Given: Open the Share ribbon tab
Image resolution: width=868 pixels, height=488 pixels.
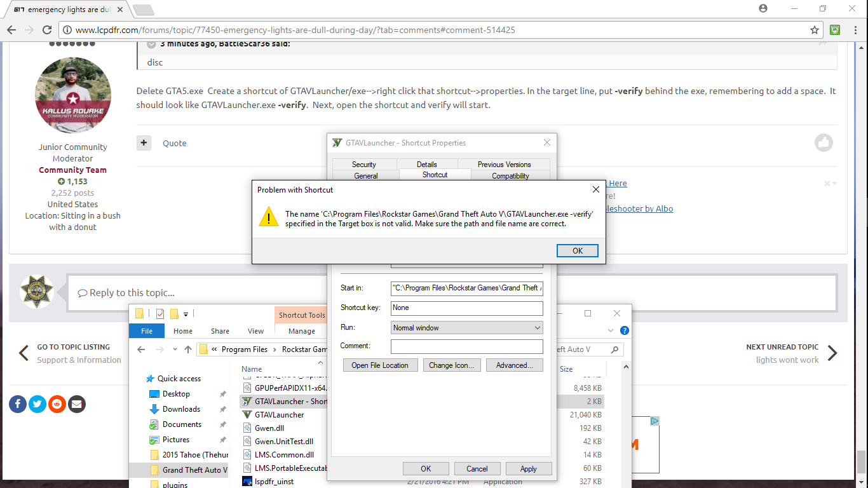Looking at the screenshot, I should [220, 330].
